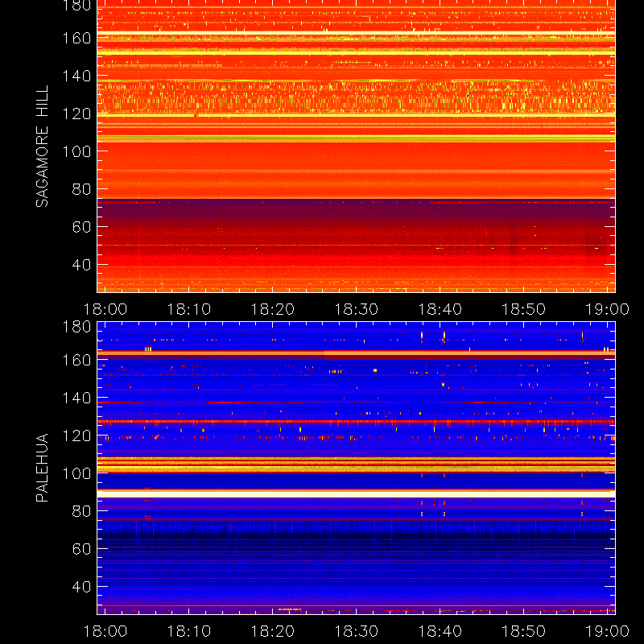Screen dimensions: 644x644
Task: Click the 18:30 time label under Palehua
Action: (x=357, y=631)
